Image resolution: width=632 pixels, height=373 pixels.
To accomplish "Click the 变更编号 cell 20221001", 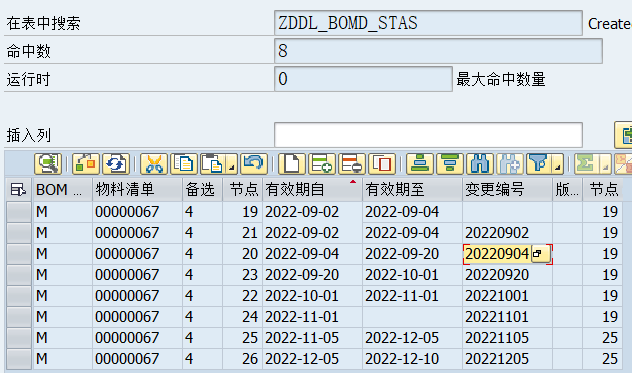I will pyautogui.click(x=507, y=296).
